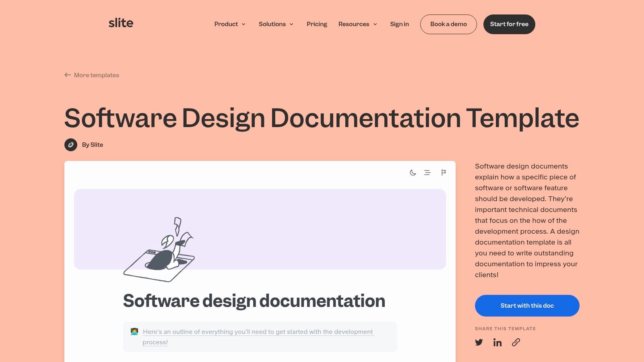
Task: Click Start with this doc button
Action: (527, 306)
